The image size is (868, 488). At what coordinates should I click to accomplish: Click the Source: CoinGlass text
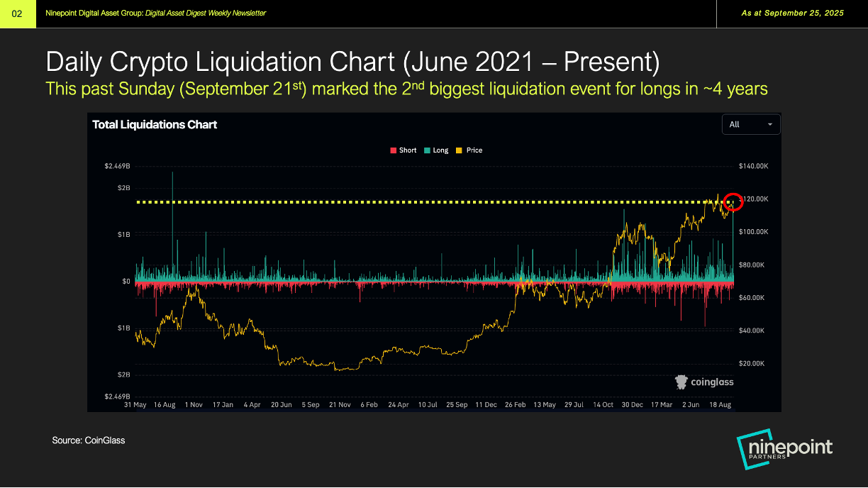(x=88, y=440)
